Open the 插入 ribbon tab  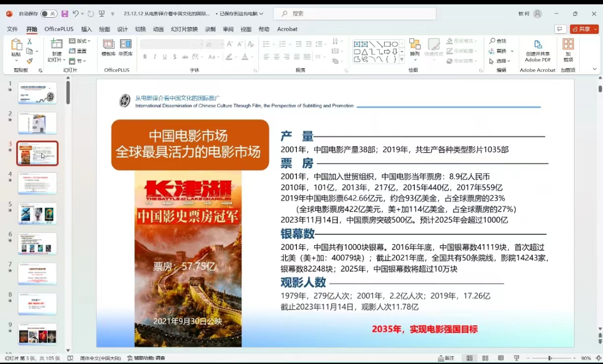pos(86,29)
